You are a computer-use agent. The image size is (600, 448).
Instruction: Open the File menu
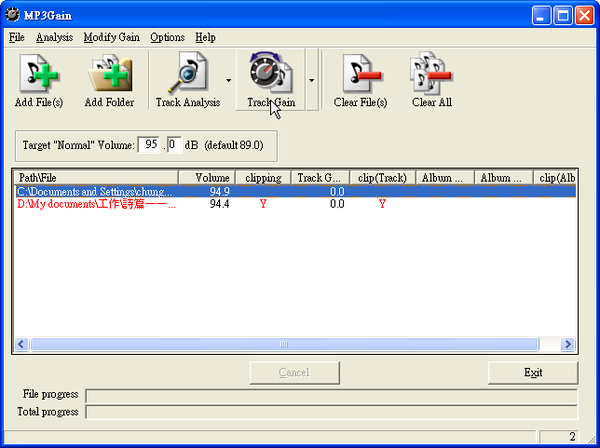click(x=17, y=37)
